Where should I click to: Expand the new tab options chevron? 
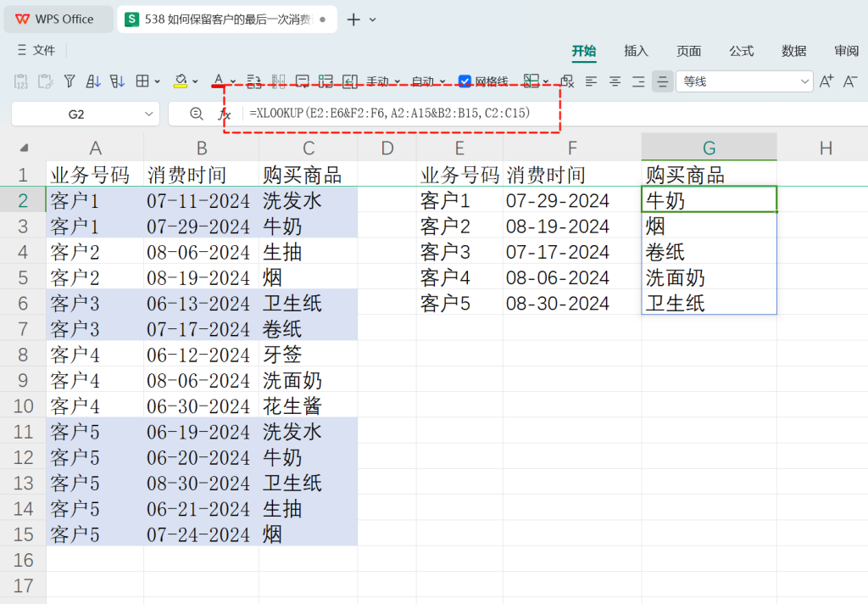373,20
